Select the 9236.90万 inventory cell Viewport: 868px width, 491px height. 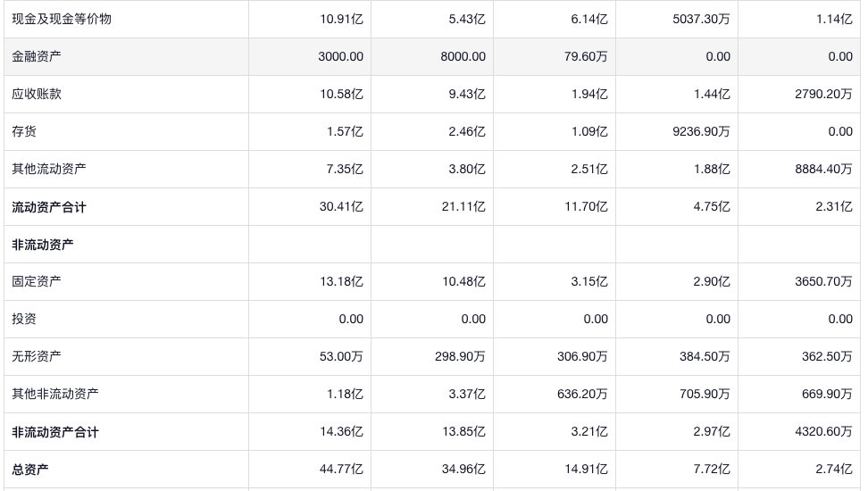point(701,131)
